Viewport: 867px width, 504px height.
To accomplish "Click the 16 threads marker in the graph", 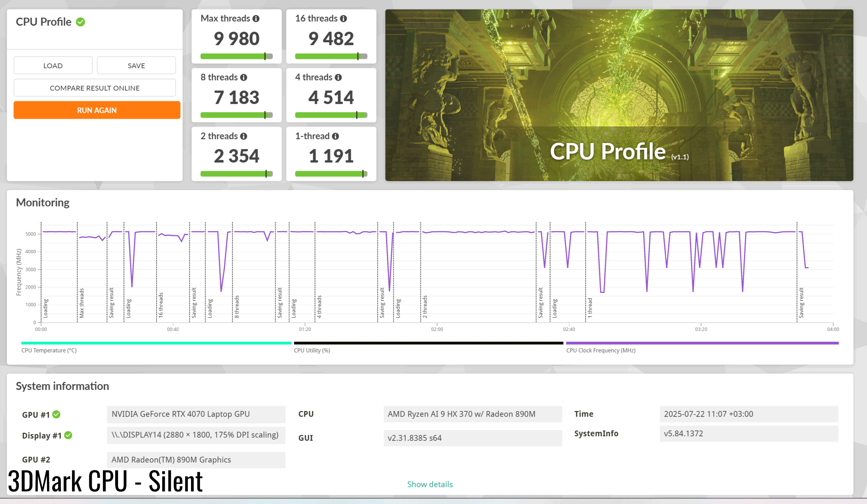I will point(161,305).
